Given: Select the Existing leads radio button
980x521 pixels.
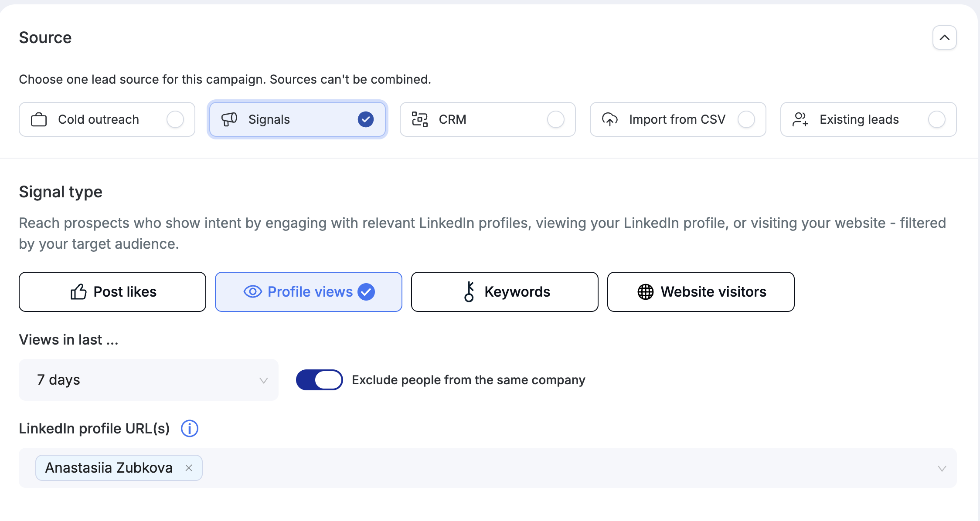Looking at the screenshot, I should point(937,119).
